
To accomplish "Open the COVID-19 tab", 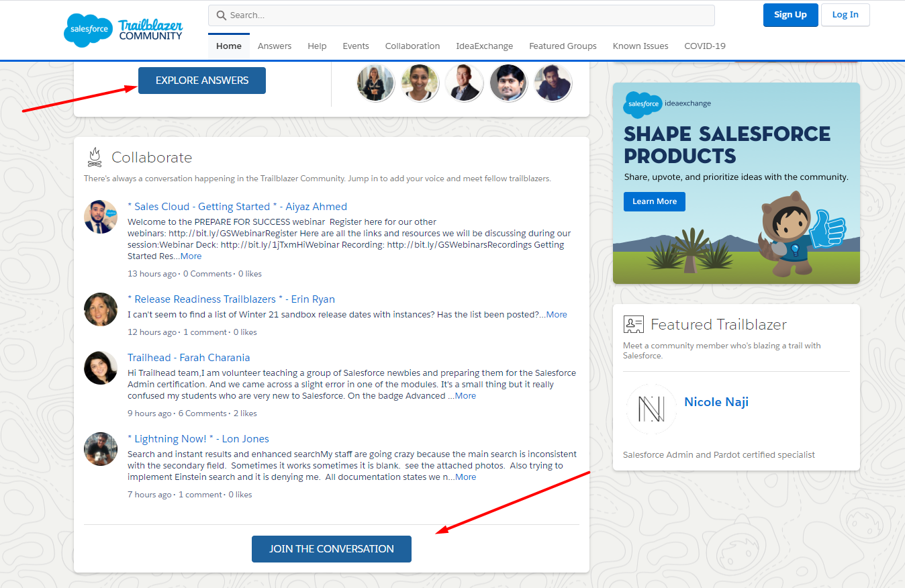I will 705,46.
